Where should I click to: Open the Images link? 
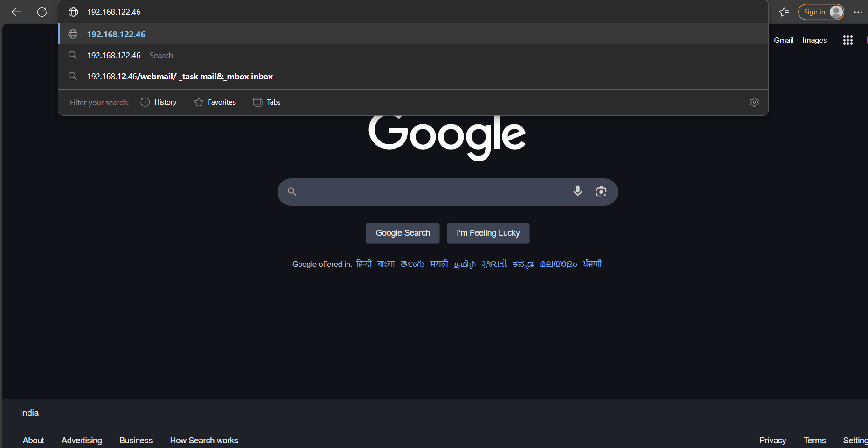tap(815, 40)
